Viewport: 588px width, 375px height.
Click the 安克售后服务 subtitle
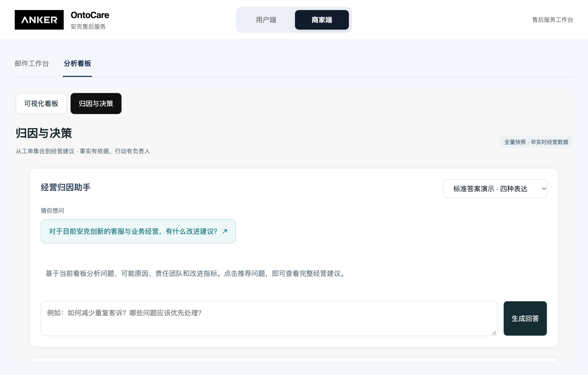tap(88, 26)
